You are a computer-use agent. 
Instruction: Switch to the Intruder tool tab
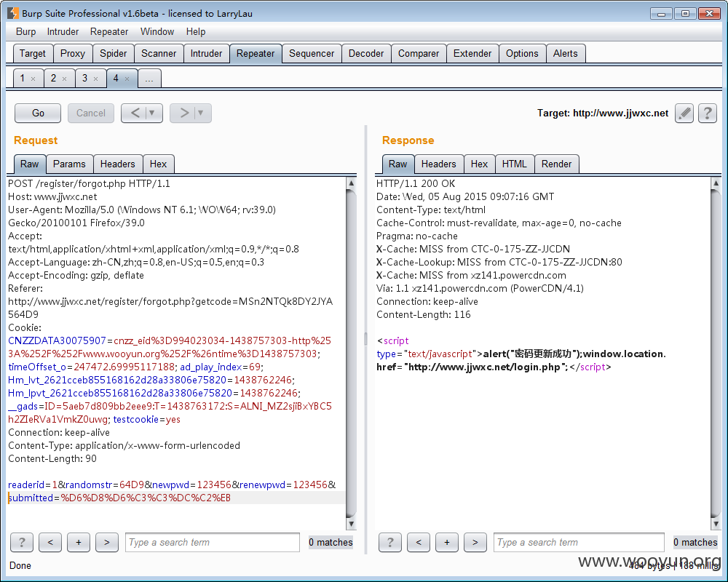tap(206, 53)
